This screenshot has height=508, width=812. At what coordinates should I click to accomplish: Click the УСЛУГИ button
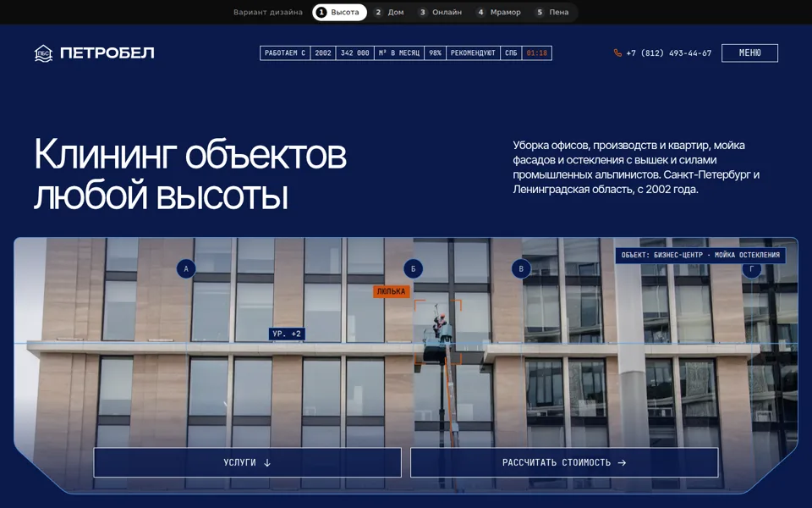(x=248, y=462)
